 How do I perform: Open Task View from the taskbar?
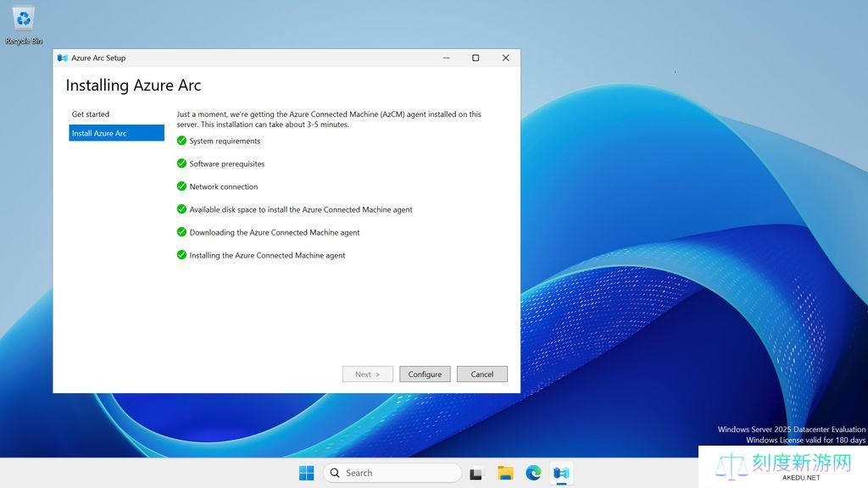476,474
